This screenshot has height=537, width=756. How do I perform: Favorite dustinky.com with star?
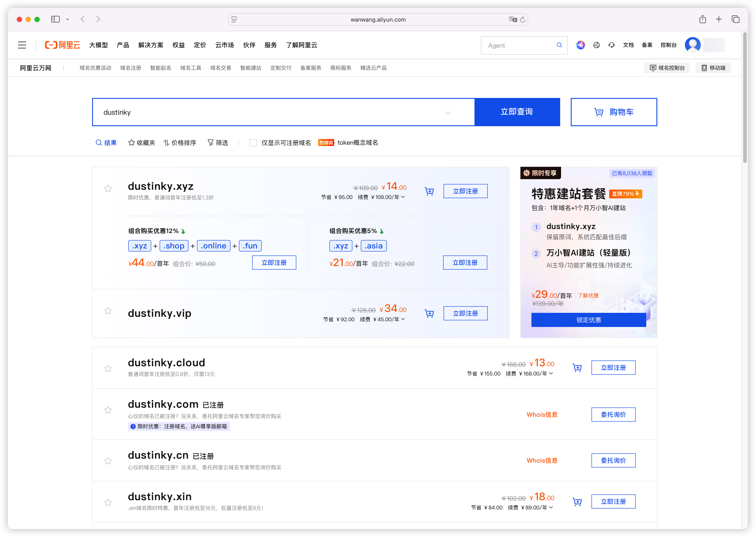click(x=108, y=410)
